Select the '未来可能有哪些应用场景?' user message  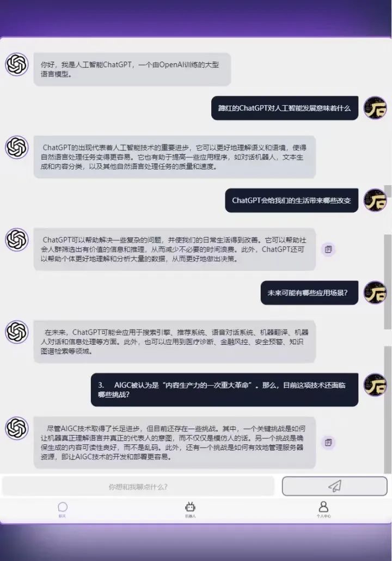click(x=309, y=292)
